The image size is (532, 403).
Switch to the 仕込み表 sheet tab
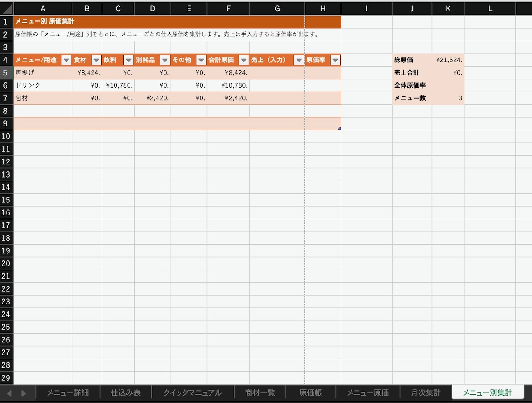pos(126,393)
